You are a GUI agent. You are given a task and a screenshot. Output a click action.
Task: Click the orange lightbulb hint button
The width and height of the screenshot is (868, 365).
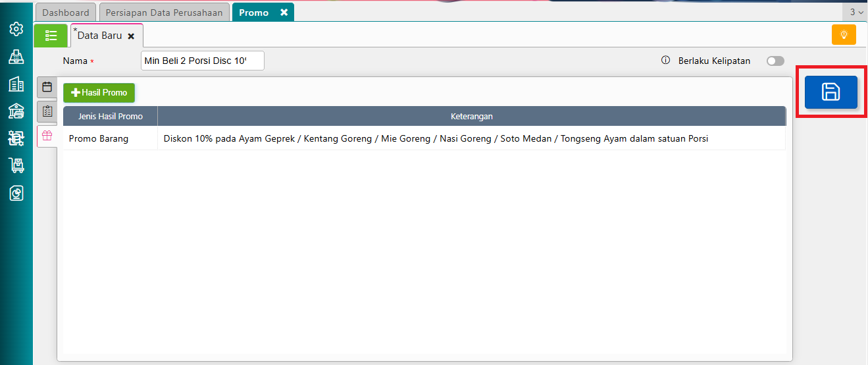[x=844, y=34]
